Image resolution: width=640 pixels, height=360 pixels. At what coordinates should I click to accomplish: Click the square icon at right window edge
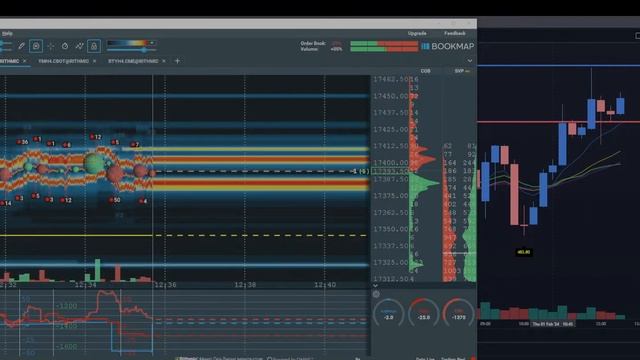point(638,36)
